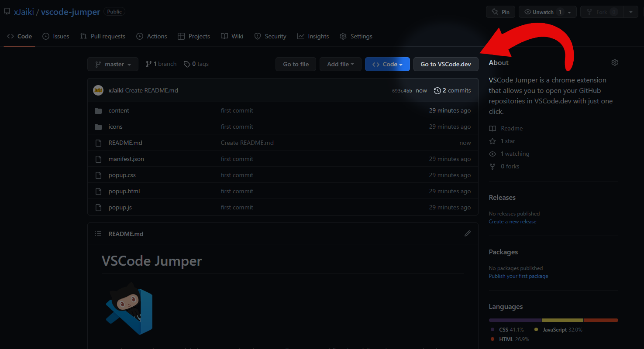
Task: Click the commit history clock icon
Action: (x=437, y=91)
